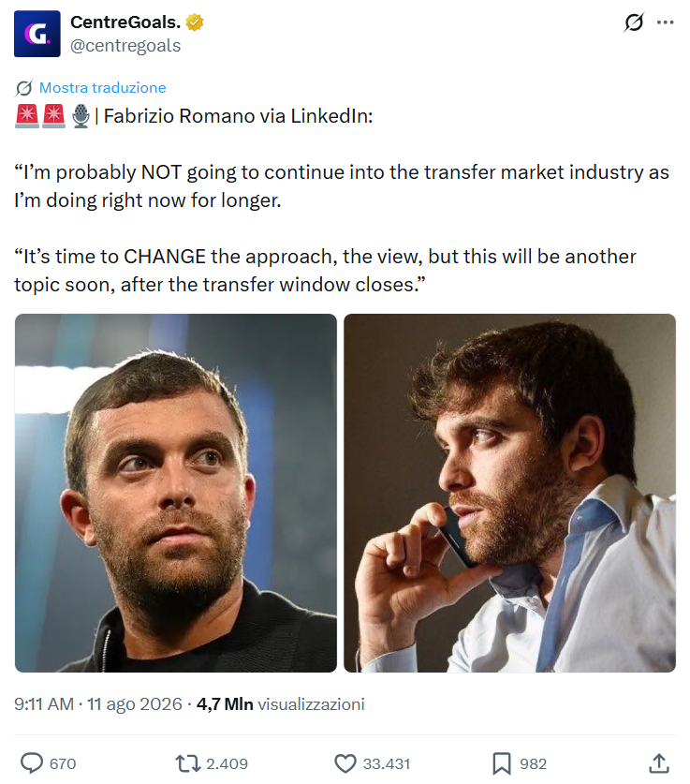Click the 2.409 repost count
690x784 pixels.
pyautogui.click(x=227, y=763)
